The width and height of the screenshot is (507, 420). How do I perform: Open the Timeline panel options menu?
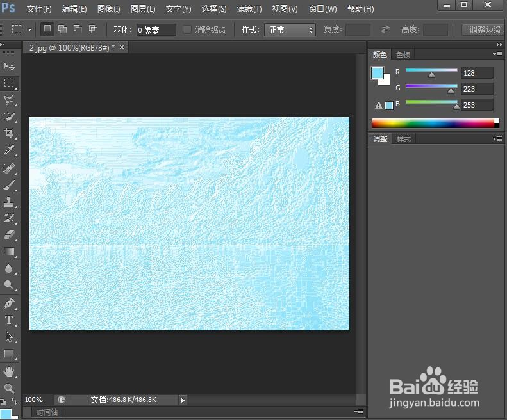pos(359,412)
